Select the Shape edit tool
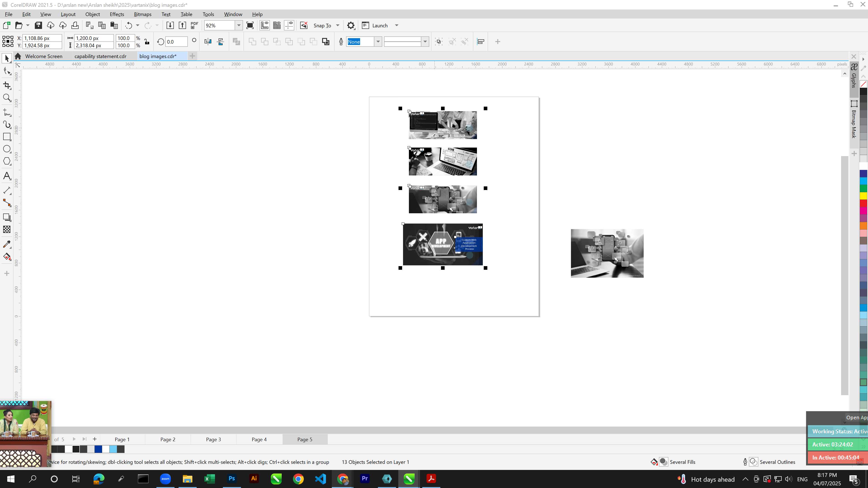Image resolution: width=868 pixels, height=488 pixels. tap(7, 71)
